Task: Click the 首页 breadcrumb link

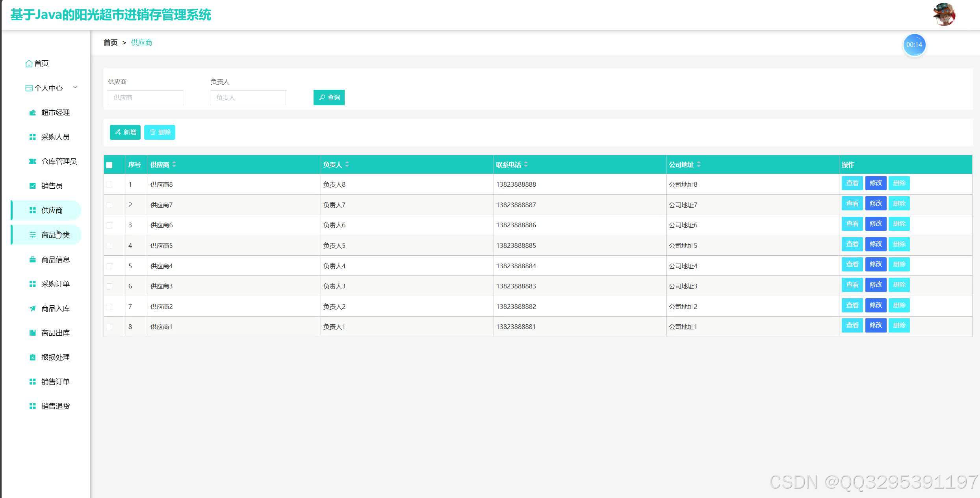Action: 111,43
